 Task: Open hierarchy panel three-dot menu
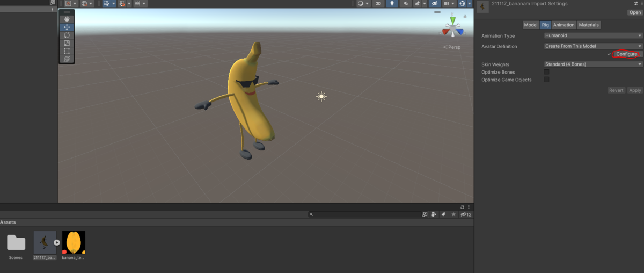52,9
